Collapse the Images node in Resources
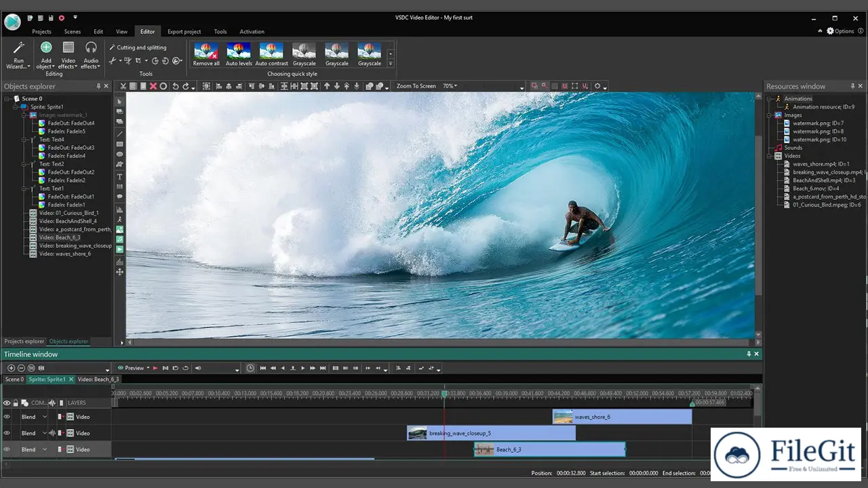This screenshot has height=488, width=868. click(770, 115)
